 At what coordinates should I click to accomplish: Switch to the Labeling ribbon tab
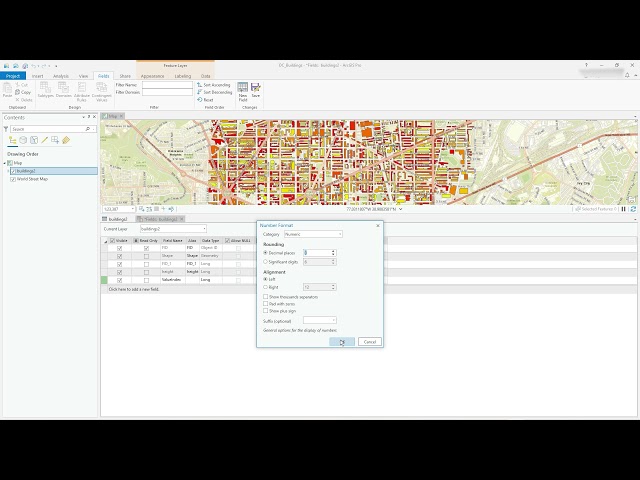click(x=182, y=76)
